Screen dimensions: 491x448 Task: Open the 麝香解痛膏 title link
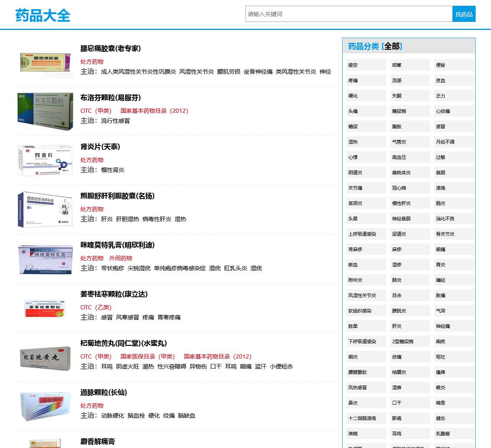(97, 441)
